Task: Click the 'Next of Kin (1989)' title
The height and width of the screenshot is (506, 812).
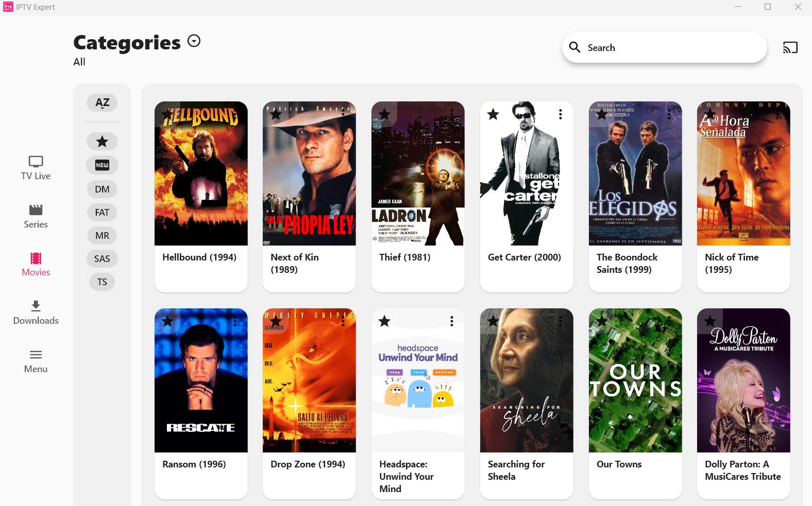Action: coord(295,263)
